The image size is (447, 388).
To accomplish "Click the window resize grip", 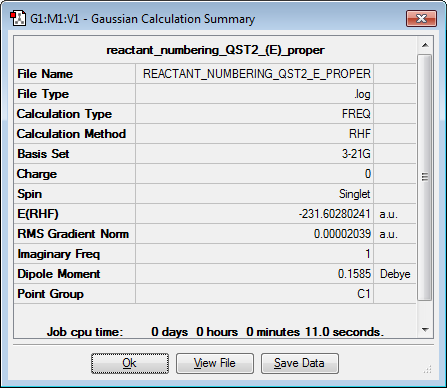I will pos(428,369).
